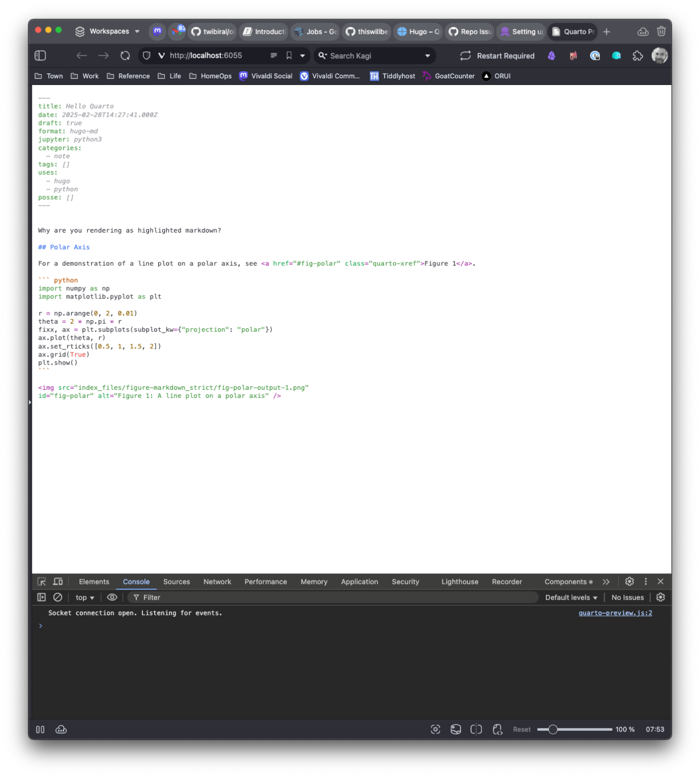700x777 pixels.
Task: Open the top context dropdown
Action: 85,598
